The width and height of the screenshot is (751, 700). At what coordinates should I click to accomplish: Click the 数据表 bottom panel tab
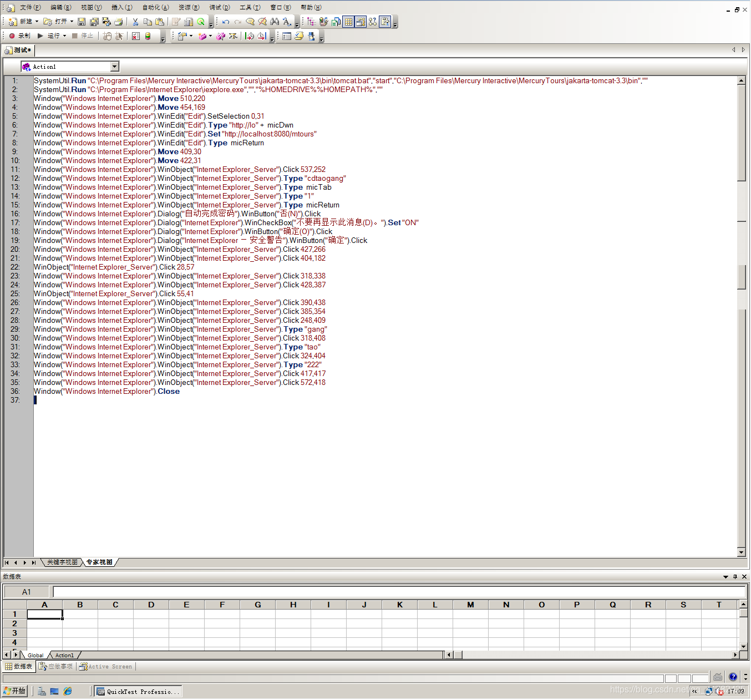(x=19, y=667)
